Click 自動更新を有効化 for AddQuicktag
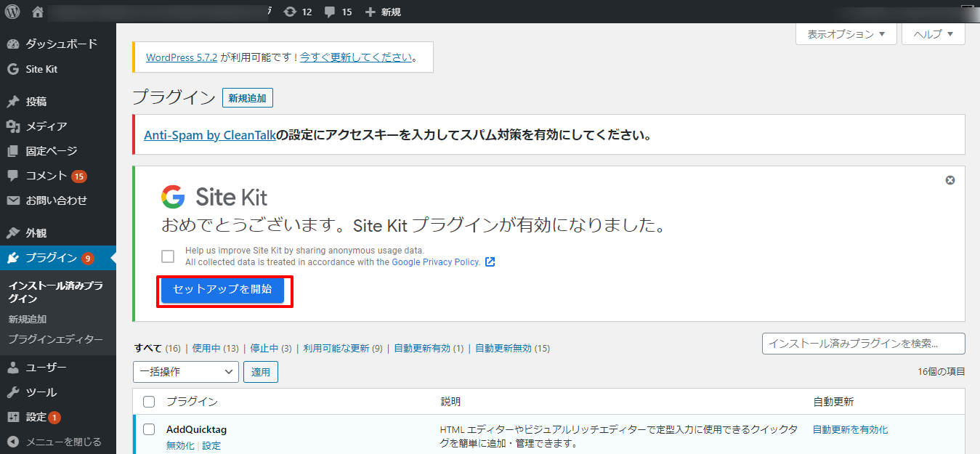 pyautogui.click(x=850, y=430)
